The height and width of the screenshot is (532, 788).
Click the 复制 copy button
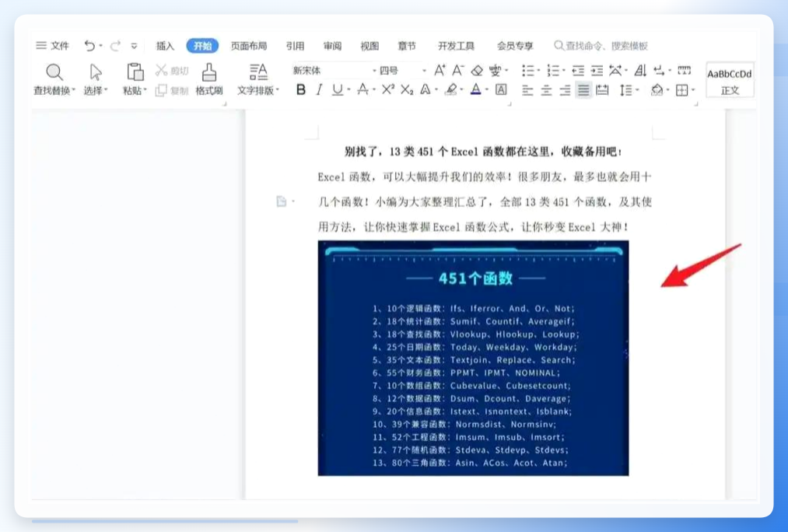point(172,90)
